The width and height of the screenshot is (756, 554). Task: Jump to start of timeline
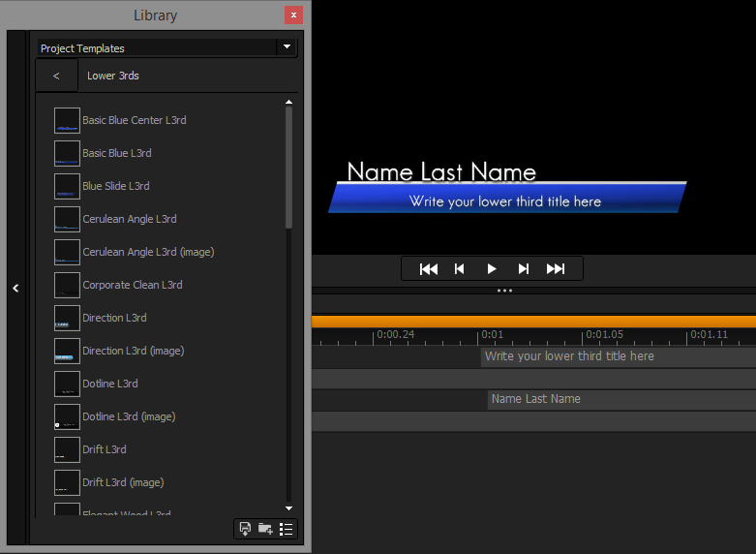pyautogui.click(x=429, y=268)
